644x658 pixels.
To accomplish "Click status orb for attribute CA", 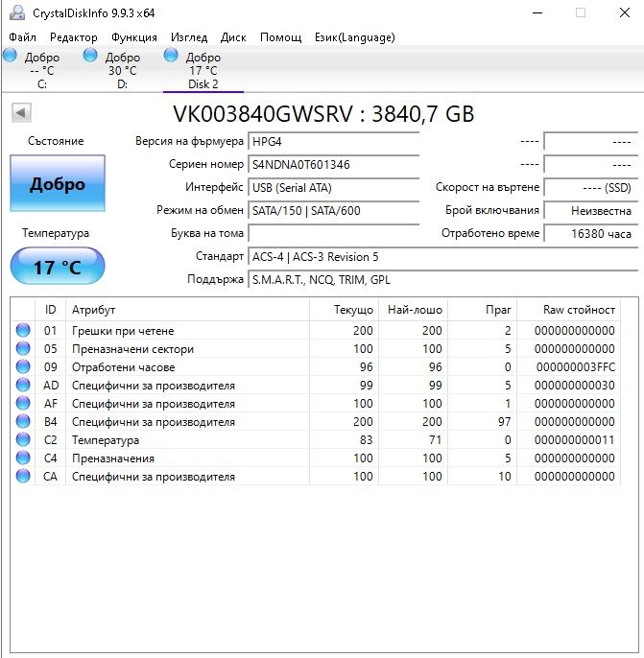I will pyautogui.click(x=23, y=477).
